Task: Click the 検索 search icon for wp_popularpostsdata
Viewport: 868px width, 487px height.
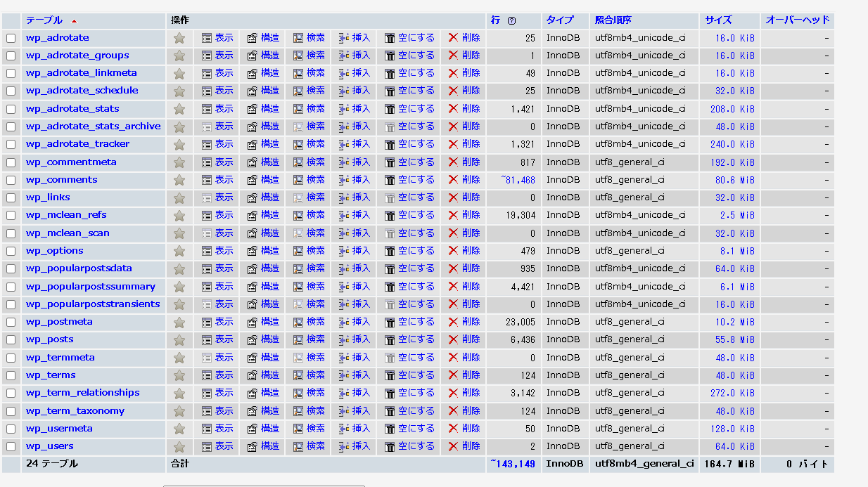Action: [298, 268]
